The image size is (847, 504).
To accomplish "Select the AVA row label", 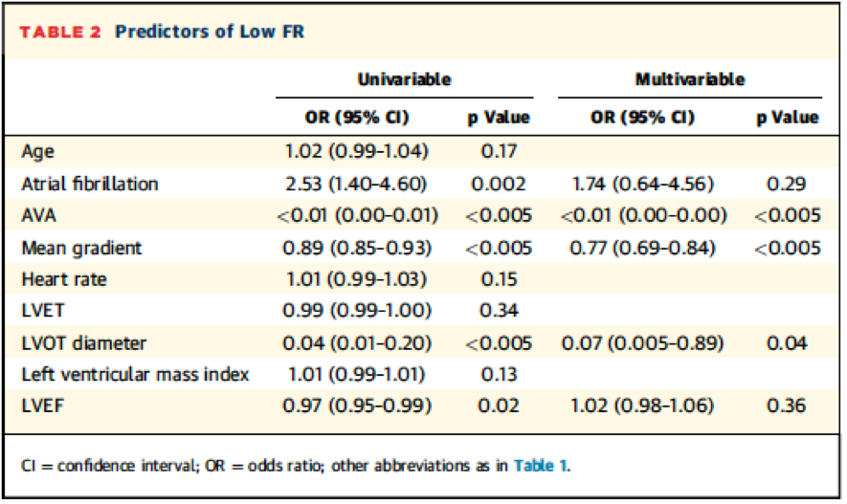I will coord(38,216).
